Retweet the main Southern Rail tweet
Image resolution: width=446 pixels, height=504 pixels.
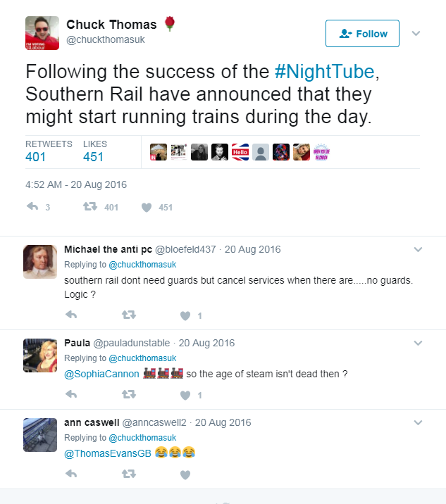coord(89,207)
